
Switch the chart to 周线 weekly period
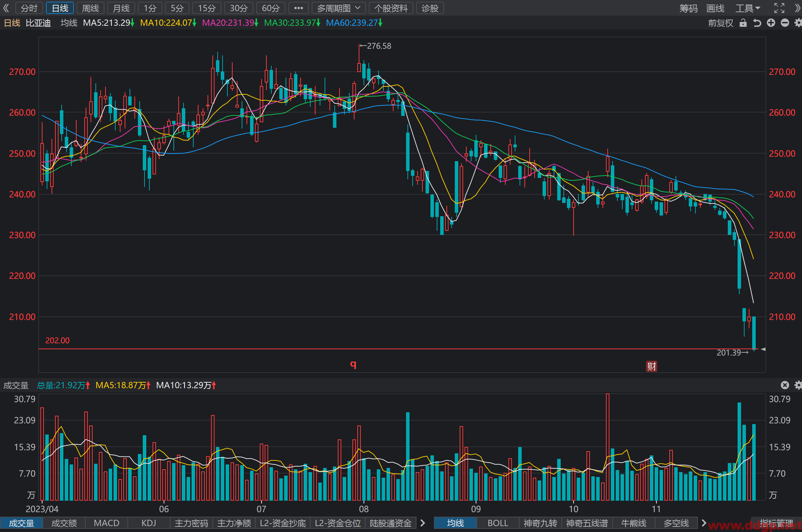(91, 8)
